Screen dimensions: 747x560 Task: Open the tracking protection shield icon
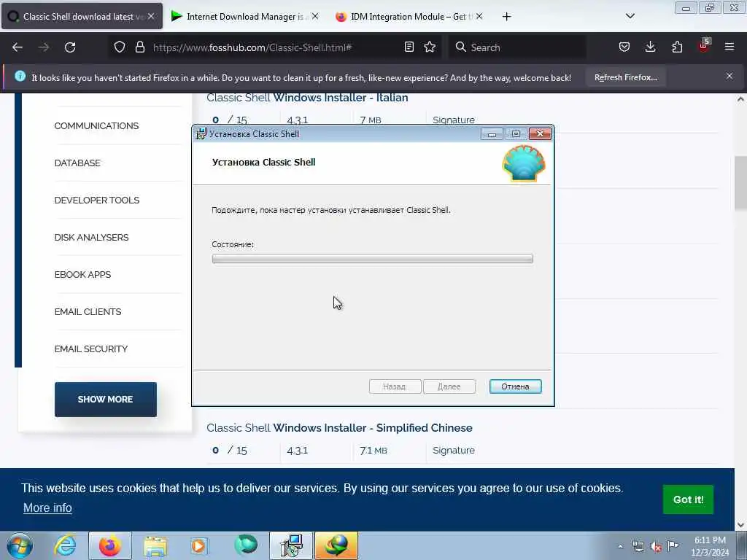(120, 47)
